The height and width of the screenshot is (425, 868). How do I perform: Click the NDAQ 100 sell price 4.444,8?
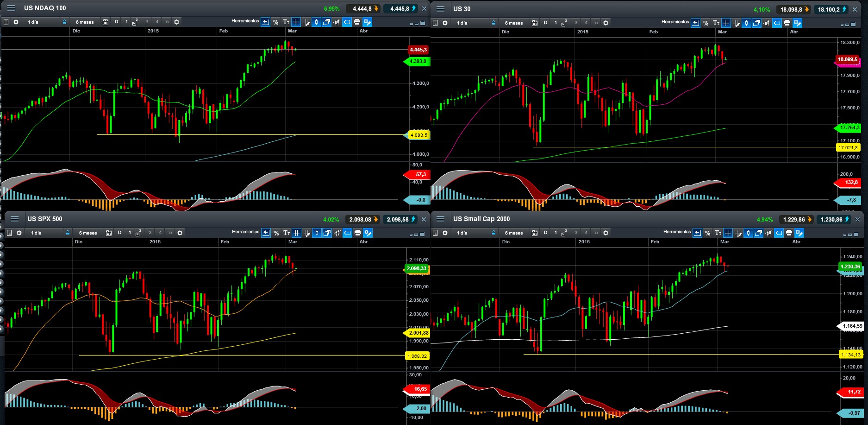coord(363,8)
